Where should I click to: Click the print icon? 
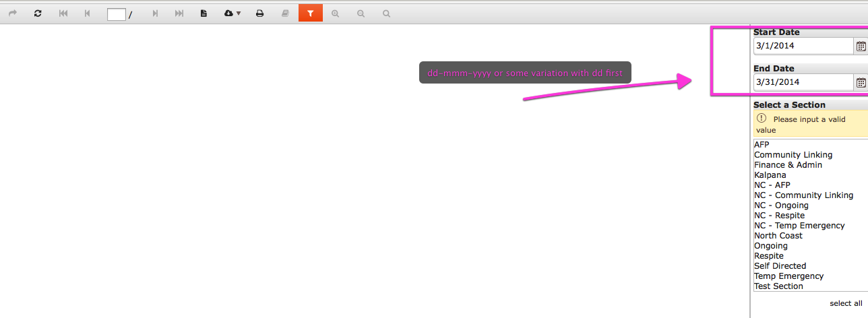coord(259,13)
